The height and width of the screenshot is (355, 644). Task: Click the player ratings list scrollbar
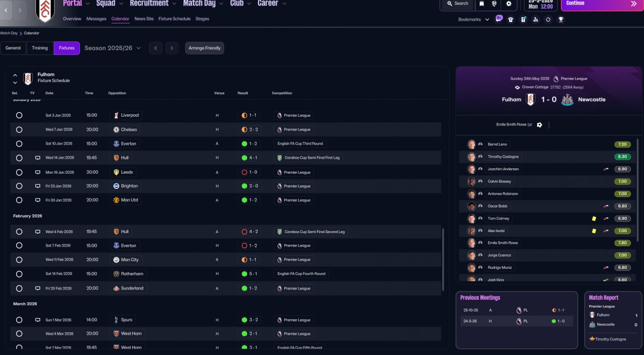pyautogui.click(x=638, y=189)
